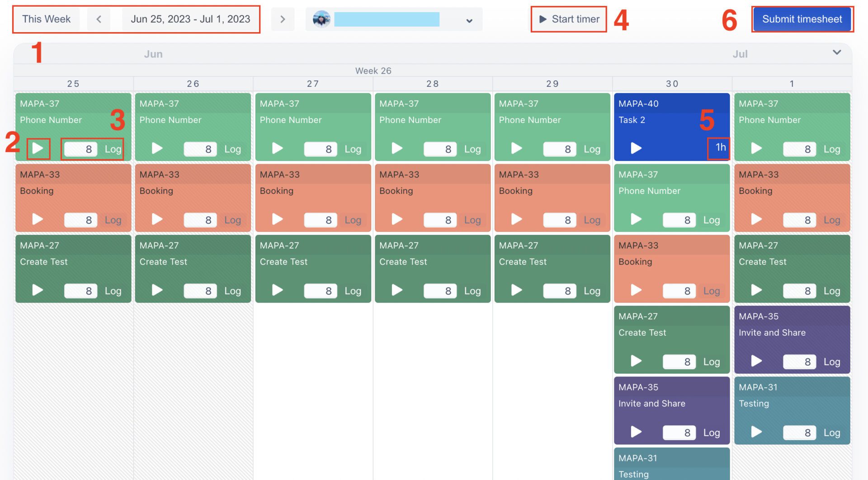Edit hours field on MAPA-33 Booking, day 26
The height and width of the screenshot is (480, 868).
tap(200, 220)
